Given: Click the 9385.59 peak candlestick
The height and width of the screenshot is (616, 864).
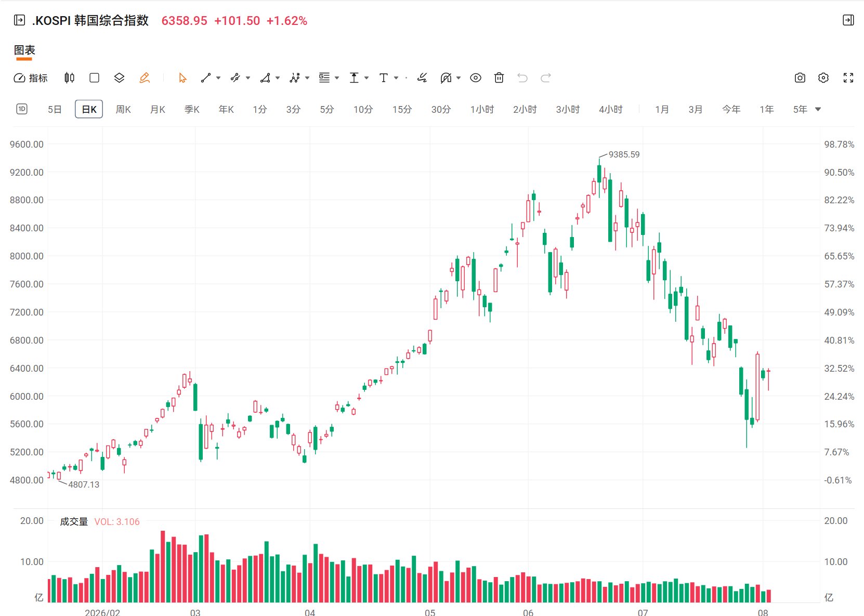Looking at the screenshot, I should (x=599, y=174).
